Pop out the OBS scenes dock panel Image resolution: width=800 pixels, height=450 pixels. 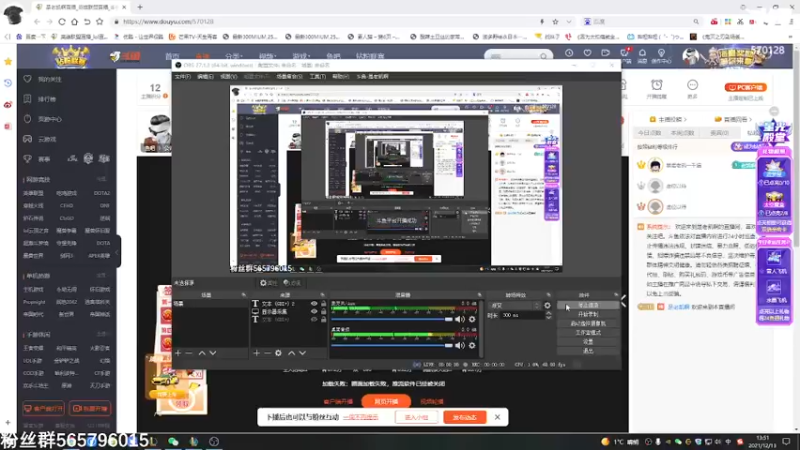[243, 295]
